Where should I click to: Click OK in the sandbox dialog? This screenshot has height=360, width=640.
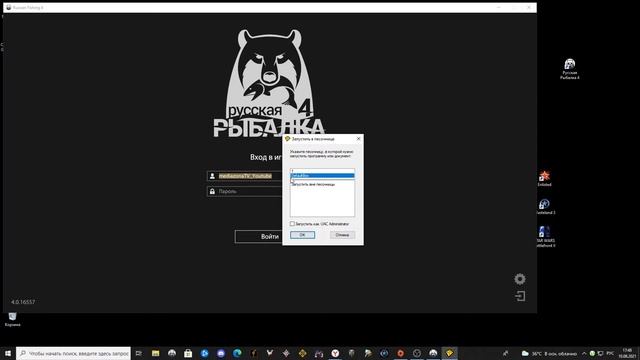click(302, 235)
